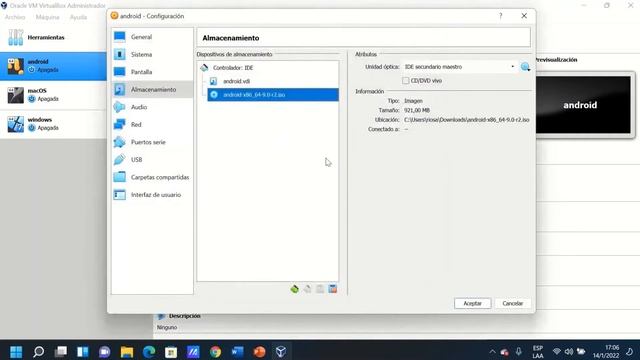Close the android Configuración dialog
640x360 pixels.
tap(524, 16)
